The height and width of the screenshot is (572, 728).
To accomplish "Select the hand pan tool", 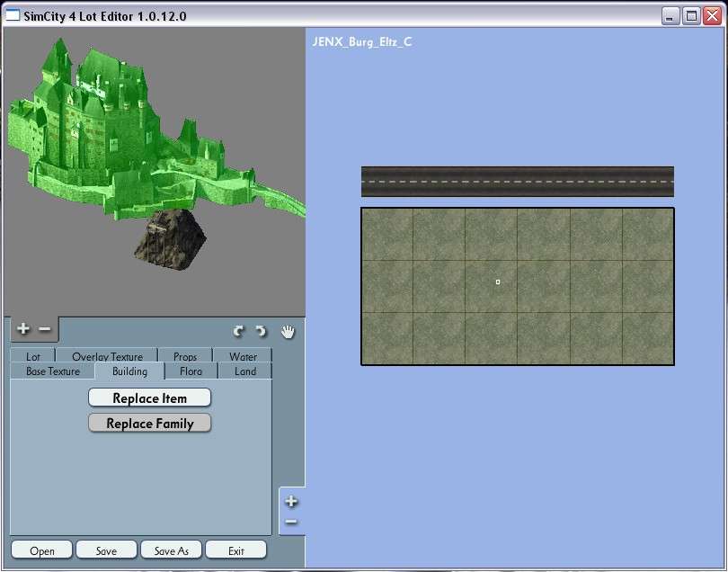I will pyautogui.click(x=288, y=331).
